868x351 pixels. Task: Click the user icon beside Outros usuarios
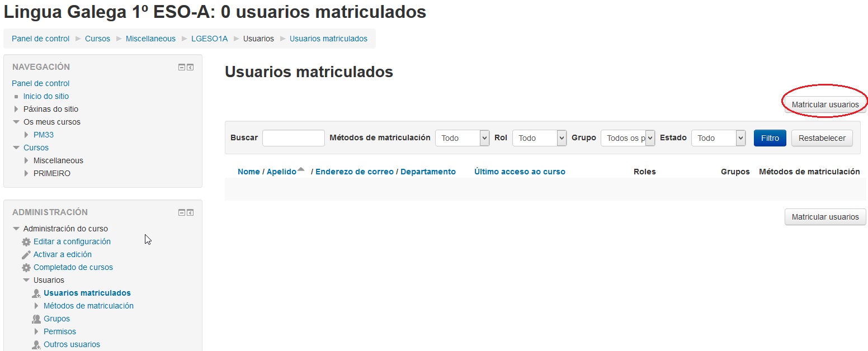tap(36, 345)
